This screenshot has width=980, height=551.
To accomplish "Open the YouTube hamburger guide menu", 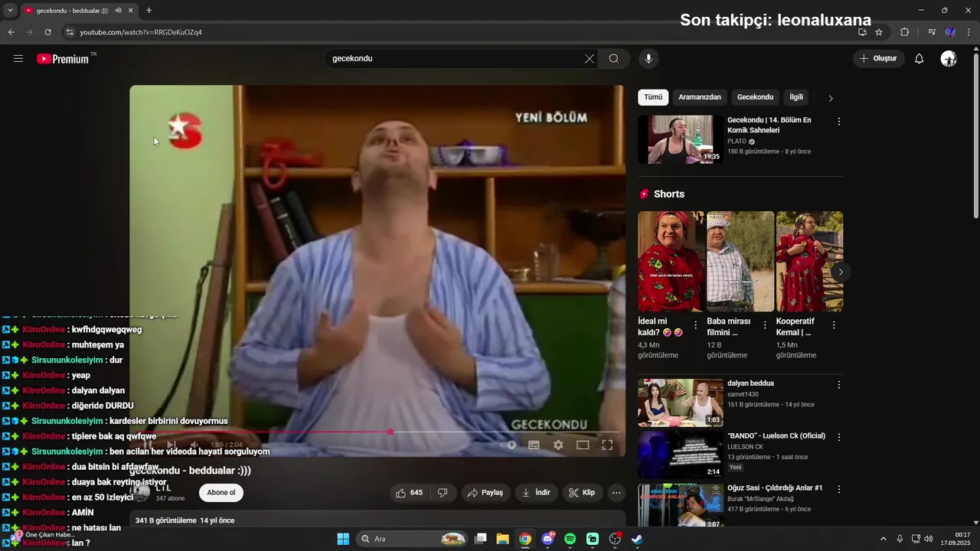I will click(x=18, y=59).
